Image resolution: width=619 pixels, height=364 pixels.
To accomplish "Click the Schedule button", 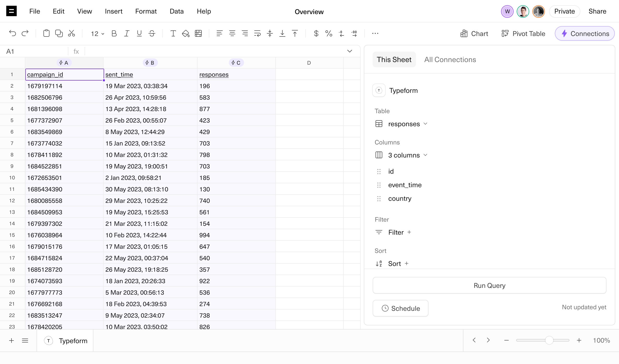I will tap(401, 308).
